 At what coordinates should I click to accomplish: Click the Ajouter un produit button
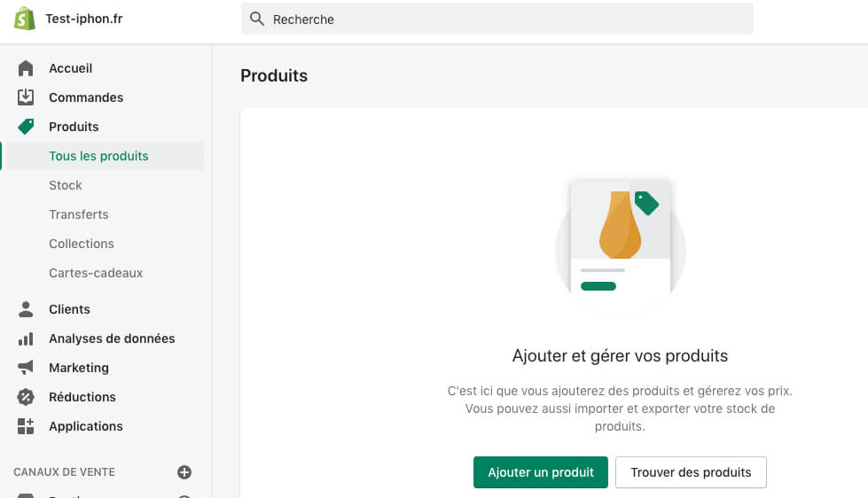pos(541,472)
